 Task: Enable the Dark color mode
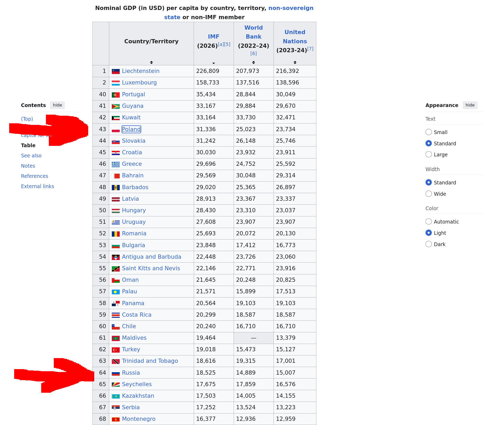[x=429, y=244]
